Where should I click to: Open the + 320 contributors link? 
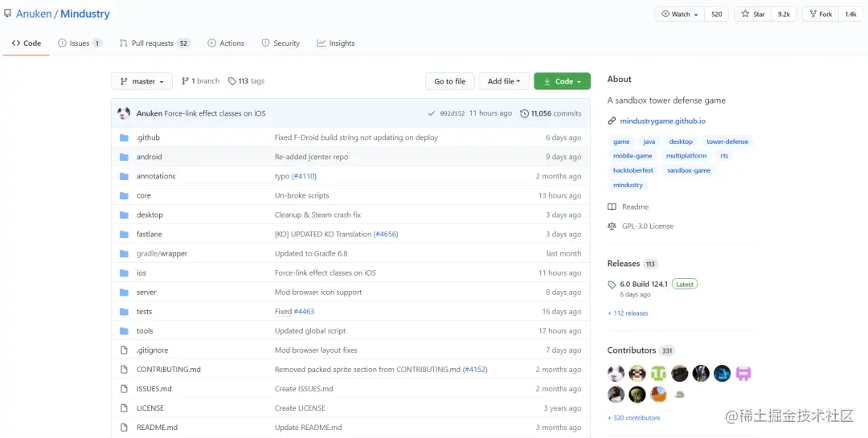point(633,418)
